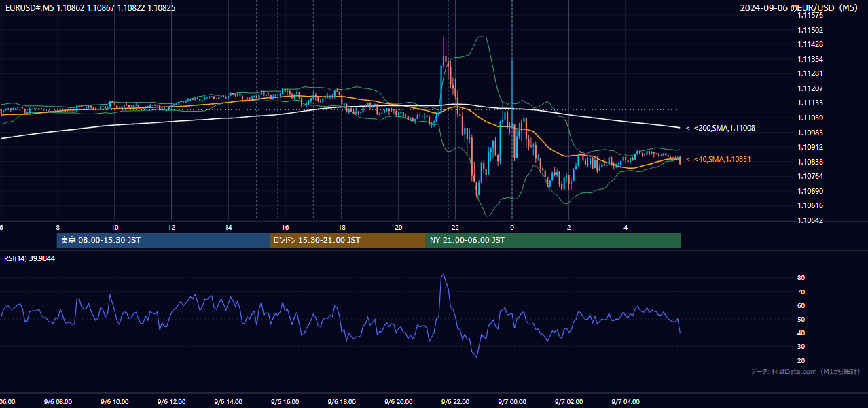The image size is (868, 408).
Task: Click RSI scale value 80
Action: pyautogui.click(x=801, y=278)
